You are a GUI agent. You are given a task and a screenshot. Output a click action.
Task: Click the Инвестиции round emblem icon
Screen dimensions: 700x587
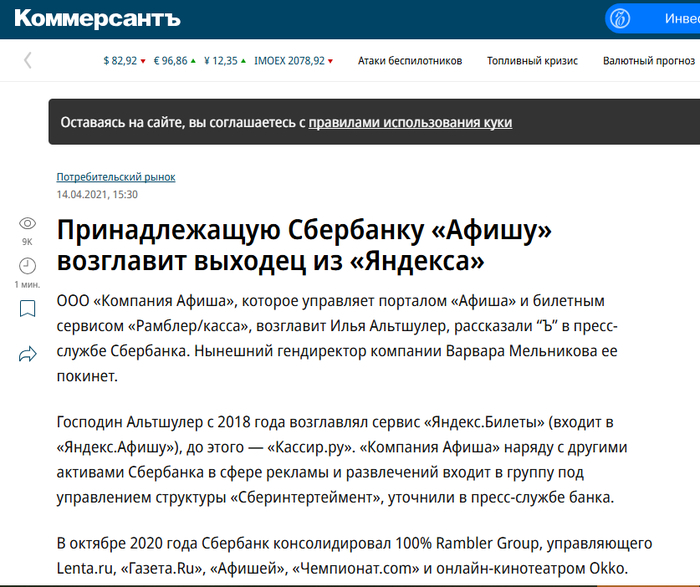(x=620, y=19)
